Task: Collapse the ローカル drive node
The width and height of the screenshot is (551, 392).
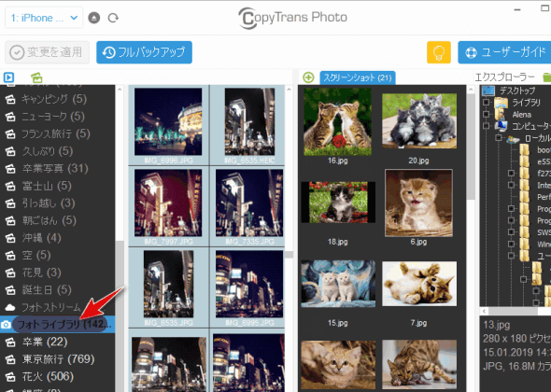Action: pyautogui.click(x=499, y=138)
